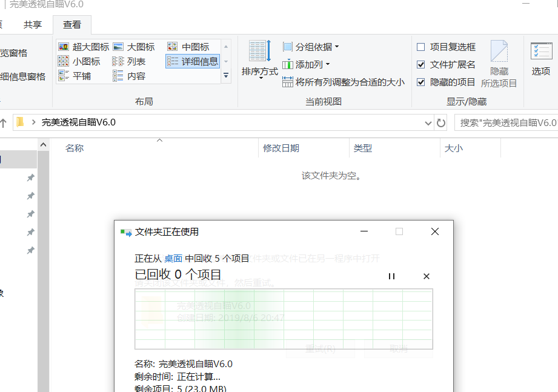Enable 项目复选框 item checkboxes
This screenshot has height=392, width=558.
click(x=421, y=47)
